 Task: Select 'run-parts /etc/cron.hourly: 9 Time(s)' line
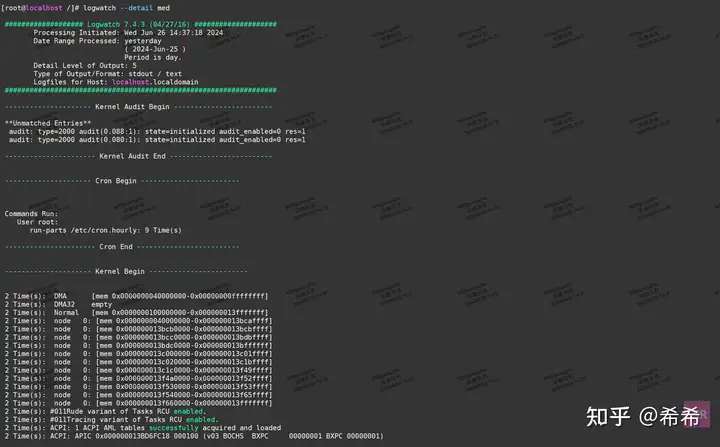click(x=106, y=231)
